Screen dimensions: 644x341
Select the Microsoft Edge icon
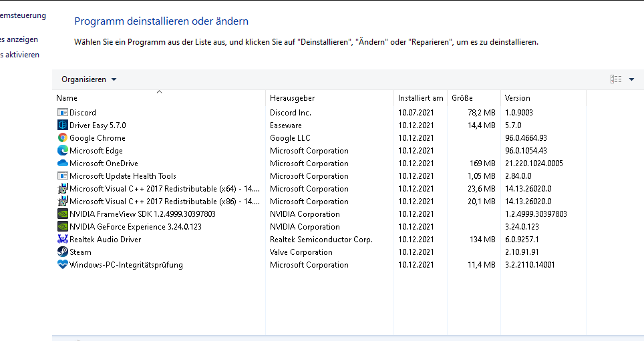[63, 151]
